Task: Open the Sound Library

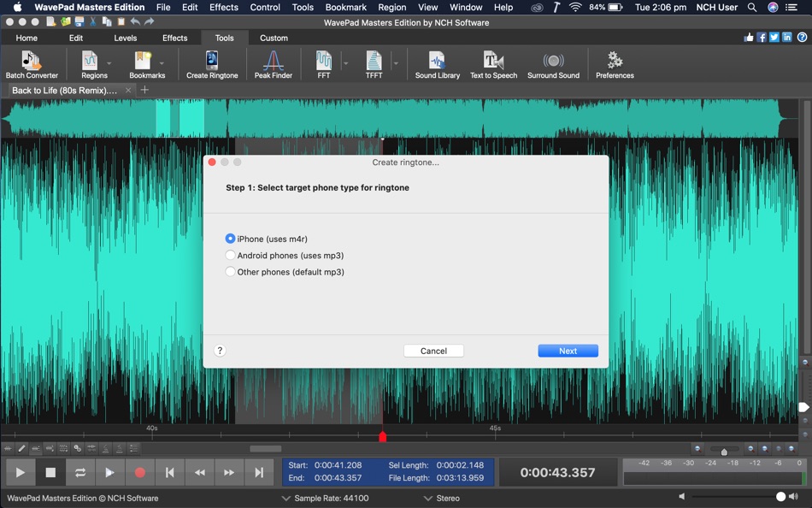Action: (x=437, y=65)
